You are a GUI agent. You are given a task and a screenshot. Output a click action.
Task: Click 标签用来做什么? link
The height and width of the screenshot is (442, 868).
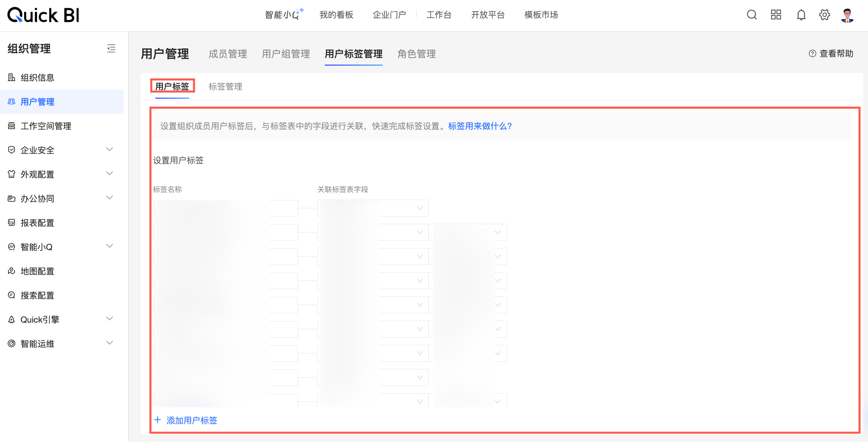(480, 126)
